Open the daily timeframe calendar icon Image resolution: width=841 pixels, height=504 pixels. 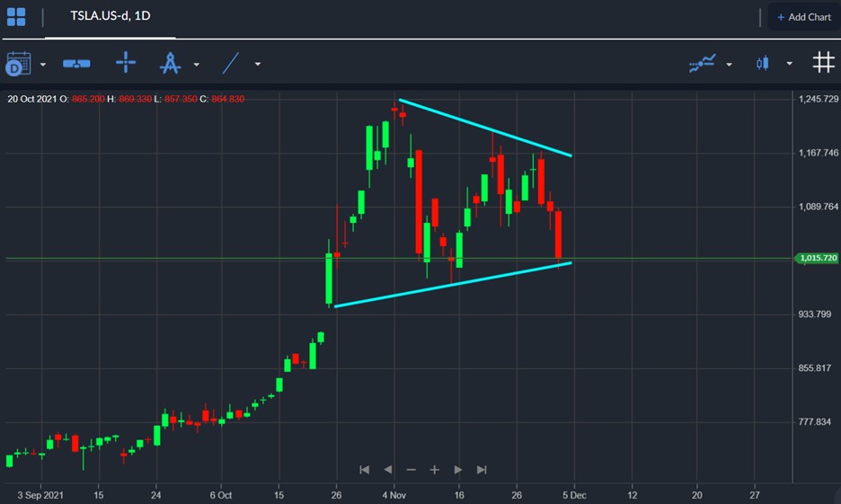tap(18, 63)
